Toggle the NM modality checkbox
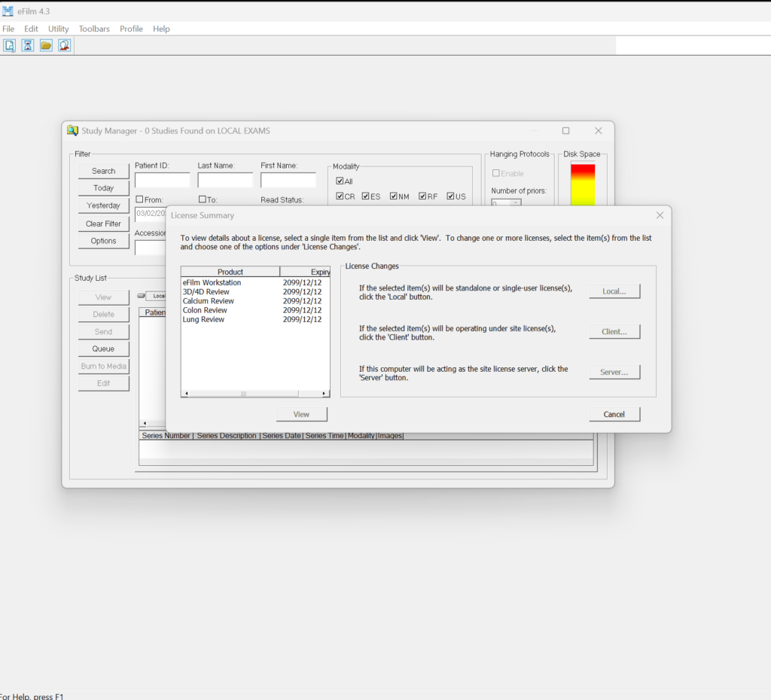 [x=393, y=196]
